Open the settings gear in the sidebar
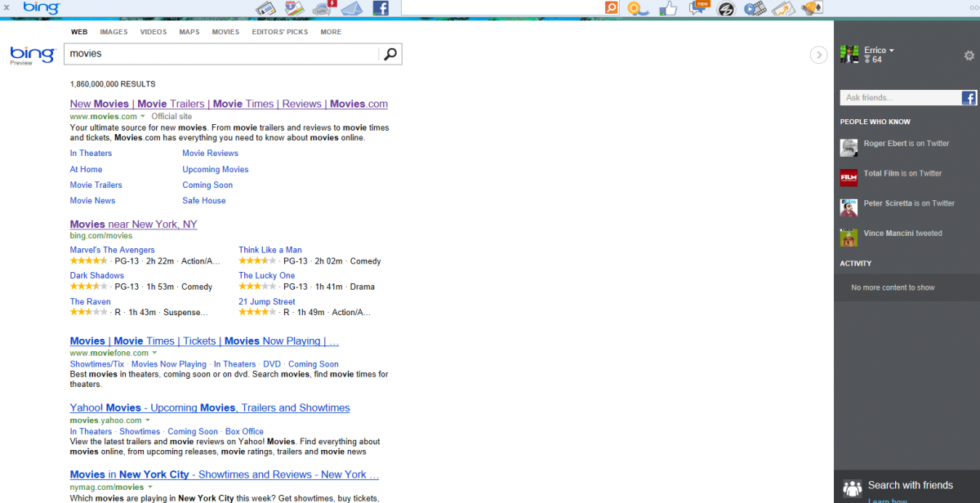The width and height of the screenshot is (980, 503). pos(969,56)
